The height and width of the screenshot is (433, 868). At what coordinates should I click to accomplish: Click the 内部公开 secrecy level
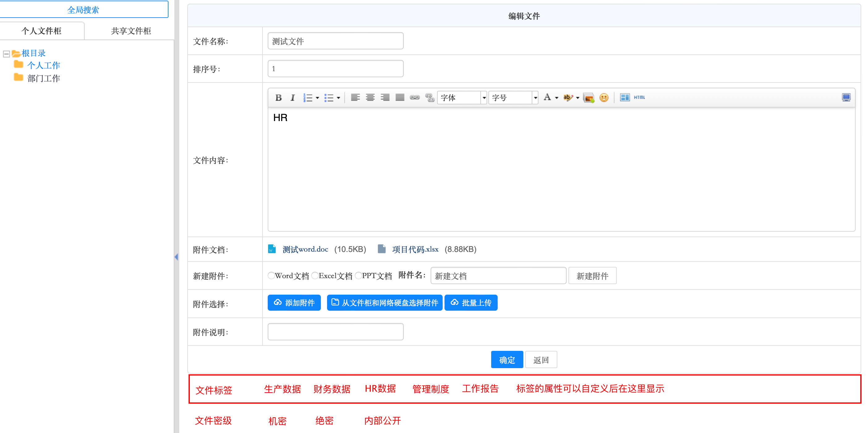[382, 421]
